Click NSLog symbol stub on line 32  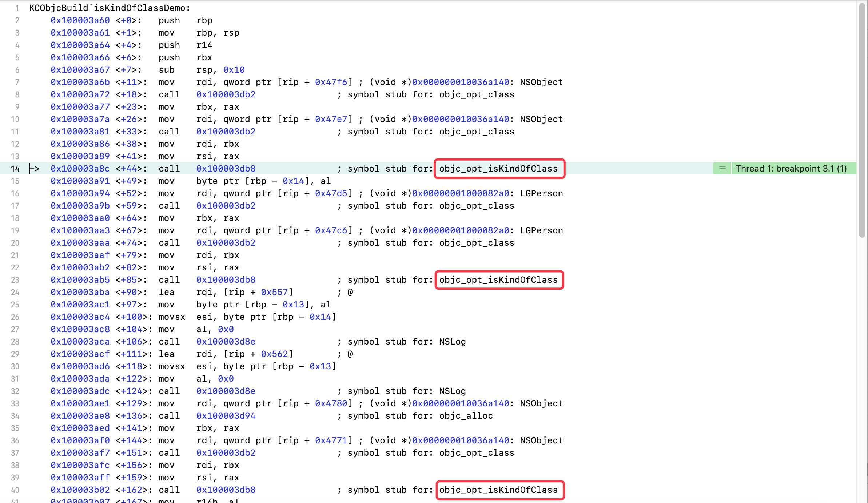tap(452, 391)
